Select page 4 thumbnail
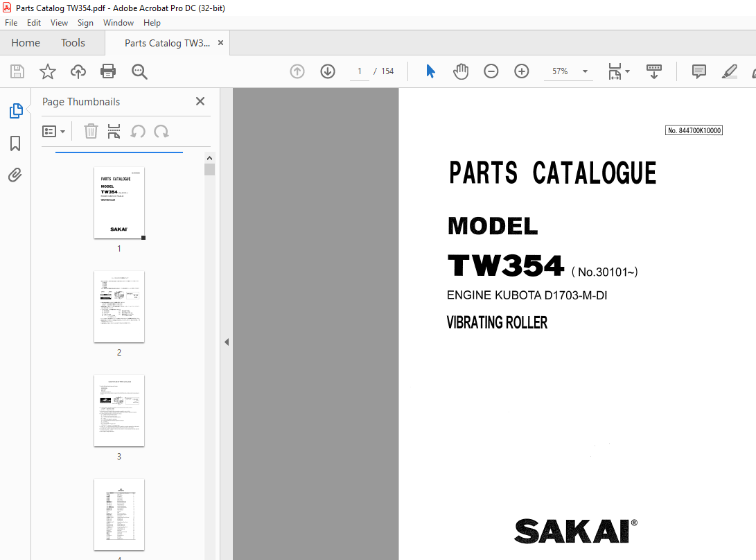756x560 pixels. (x=119, y=515)
